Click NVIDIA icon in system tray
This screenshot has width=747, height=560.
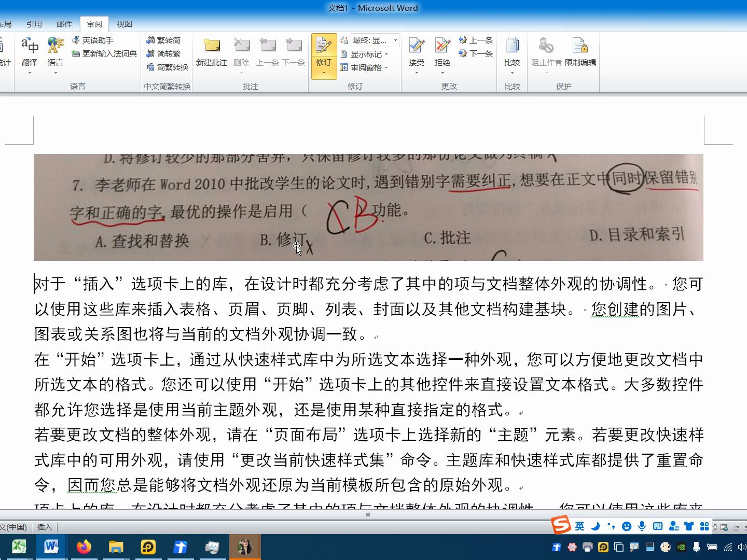pos(681,547)
